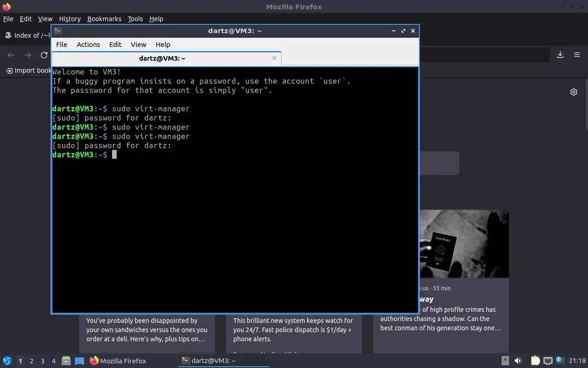The width and height of the screenshot is (588, 368).
Task: Open the terminal File menu
Action: (62, 45)
